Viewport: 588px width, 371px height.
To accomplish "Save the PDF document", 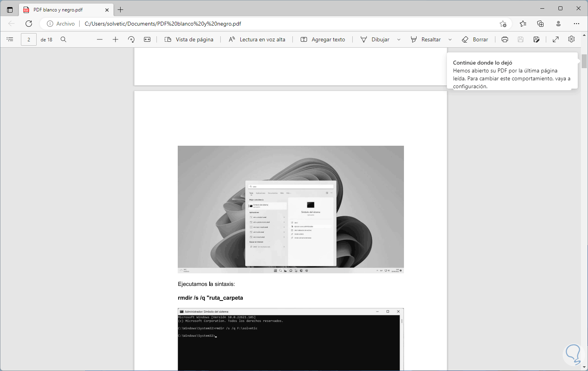I will click(521, 39).
